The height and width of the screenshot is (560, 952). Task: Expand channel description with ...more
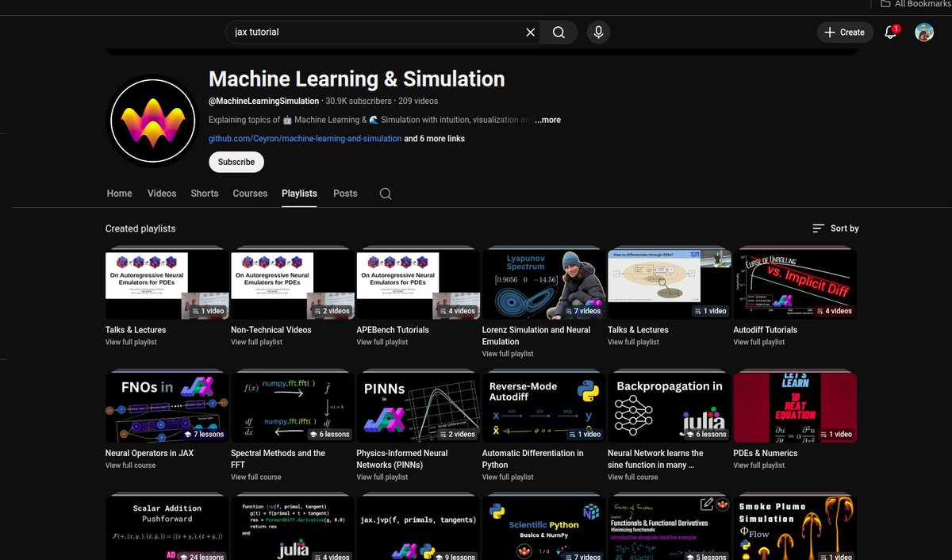[547, 120]
